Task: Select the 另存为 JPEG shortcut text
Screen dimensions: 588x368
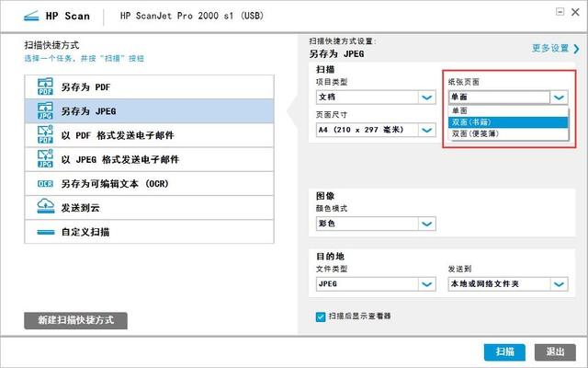Action: [88, 111]
